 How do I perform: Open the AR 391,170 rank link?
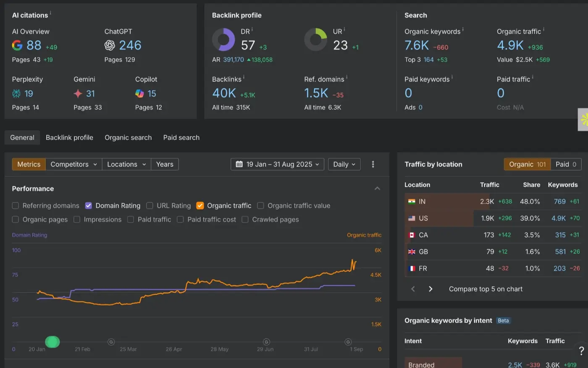pyautogui.click(x=234, y=60)
